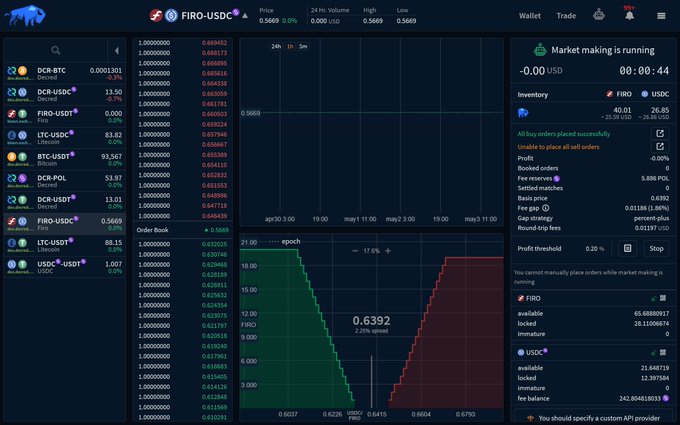Click the 0.6392 mid-gap price on depth chart
The image size is (680, 425).
[371, 320]
